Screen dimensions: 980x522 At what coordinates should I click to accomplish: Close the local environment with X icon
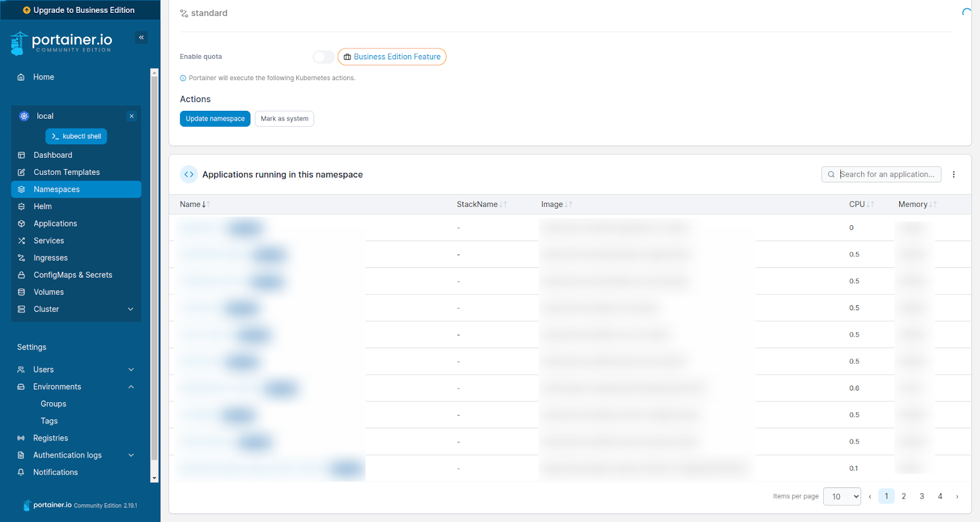(x=132, y=116)
